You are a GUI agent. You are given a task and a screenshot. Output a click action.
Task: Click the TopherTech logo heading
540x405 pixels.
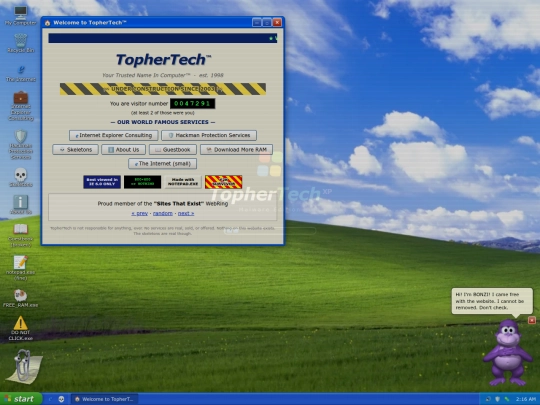(x=163, y=60)
